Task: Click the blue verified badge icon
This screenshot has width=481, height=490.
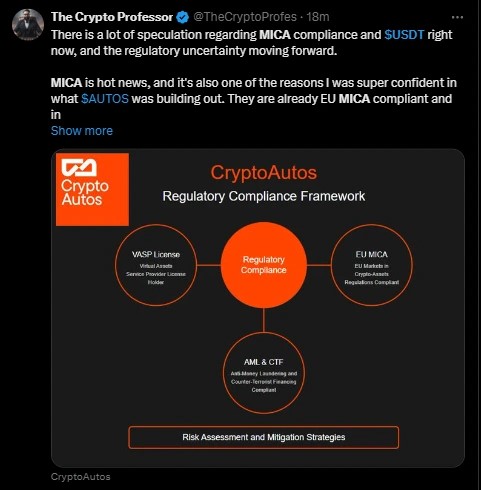Action: click(x=182, y=17)
